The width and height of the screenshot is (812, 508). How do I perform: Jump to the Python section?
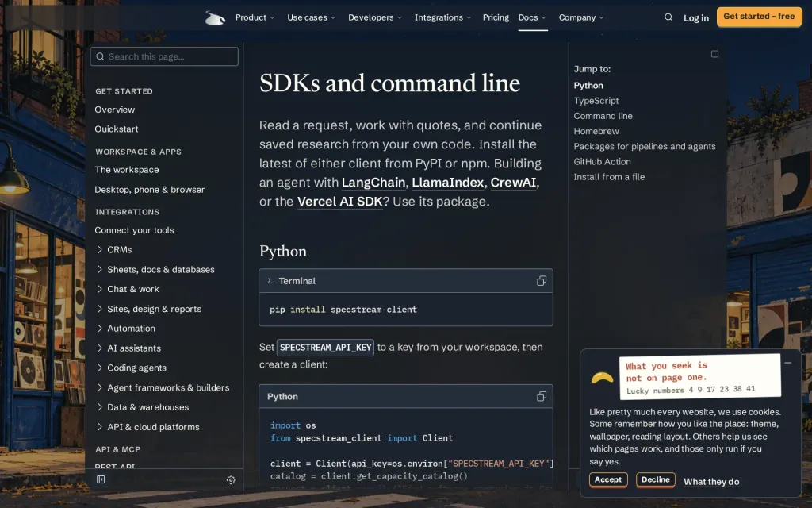(x=588, y=86)
